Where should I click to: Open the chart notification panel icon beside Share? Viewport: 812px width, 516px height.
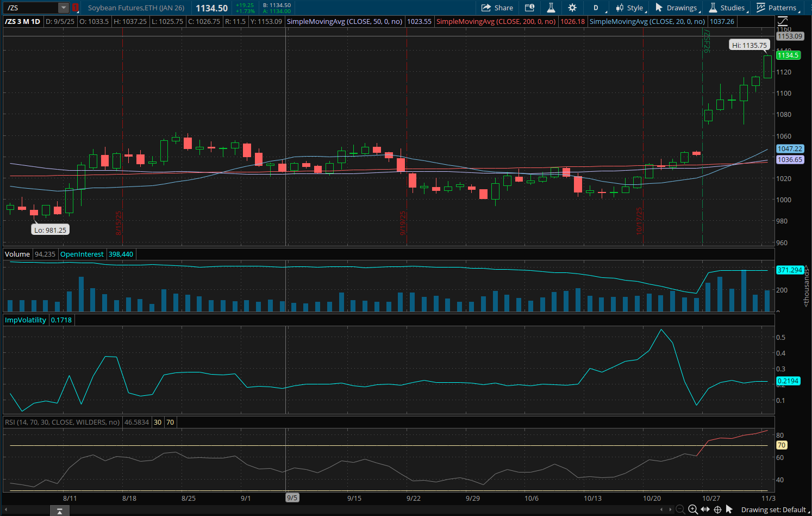528,8
